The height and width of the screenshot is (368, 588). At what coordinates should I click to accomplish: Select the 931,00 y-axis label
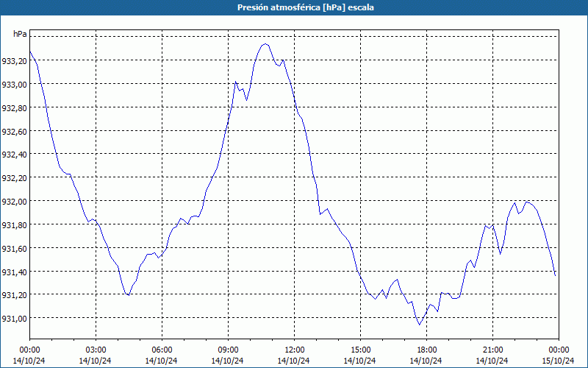tap(15, 319)
